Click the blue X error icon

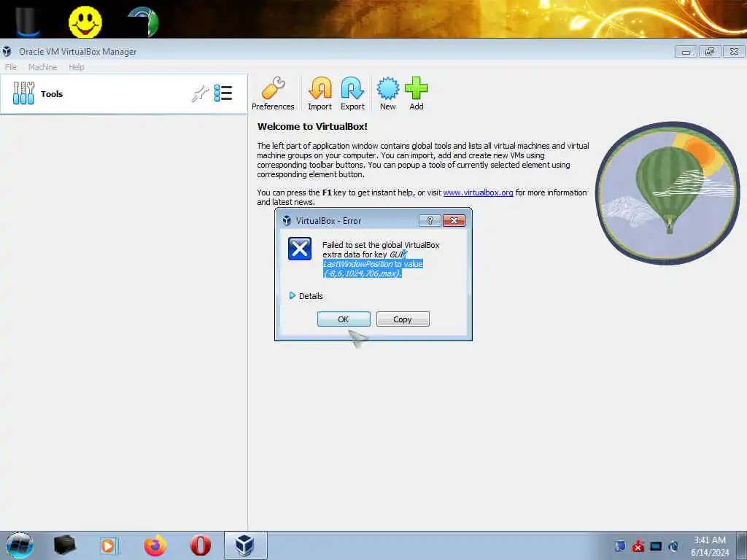tap(300, 249)
